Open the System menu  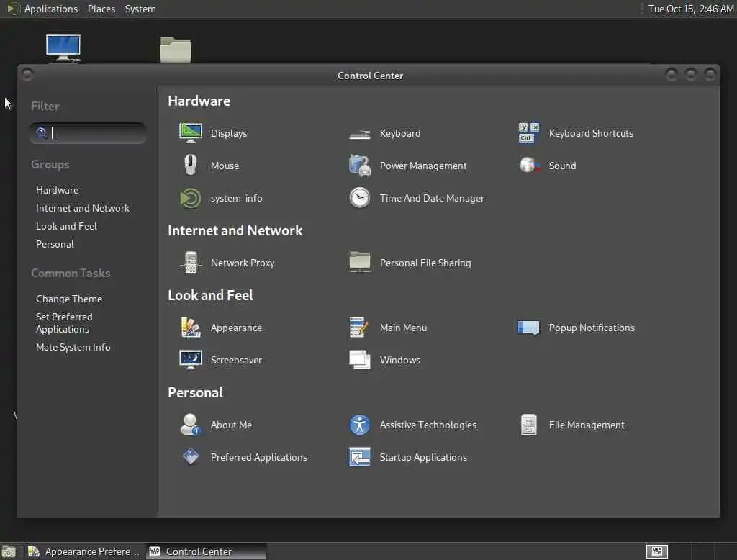(x=140, y=9)
